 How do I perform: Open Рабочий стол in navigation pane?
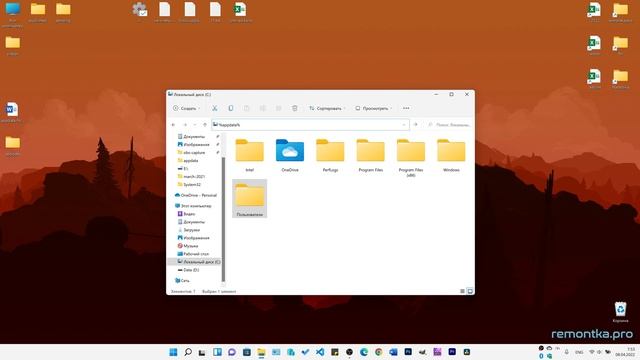pyautogui.click(x=196, y=254)
